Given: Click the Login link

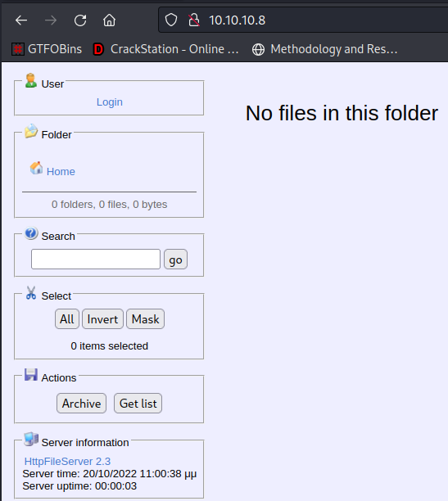Looking at the screenshot, I should [x=110, y=102].
